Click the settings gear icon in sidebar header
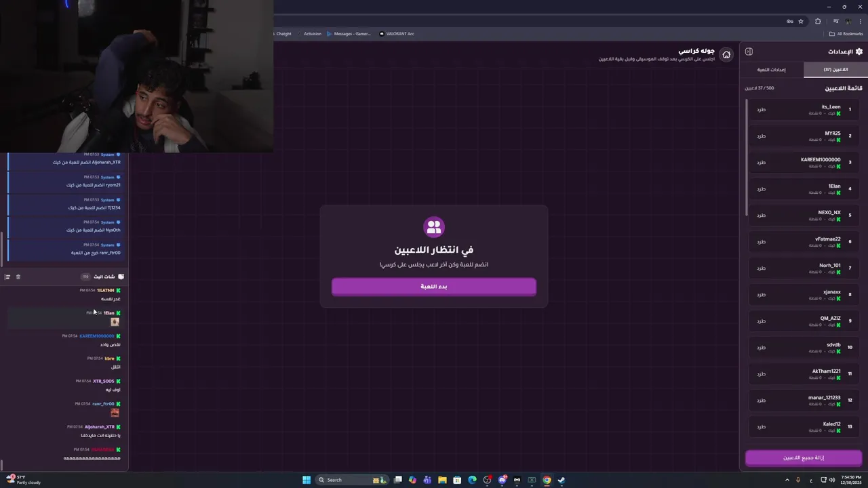The image size is (868, 488). [859, 52]
